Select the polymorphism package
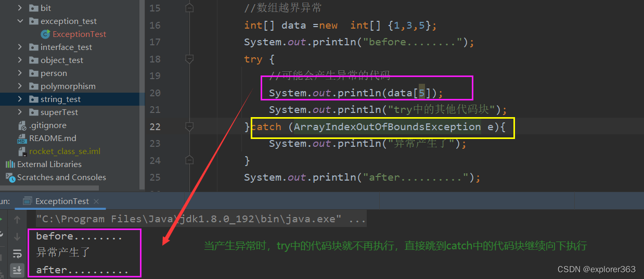The height and width of the screenshot is (279, 644). pos(68,86)
